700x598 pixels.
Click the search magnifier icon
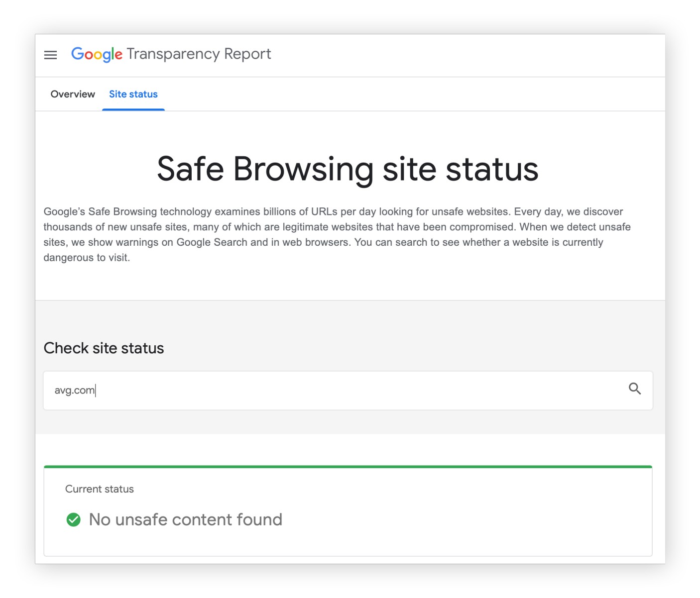coord(634,389)
